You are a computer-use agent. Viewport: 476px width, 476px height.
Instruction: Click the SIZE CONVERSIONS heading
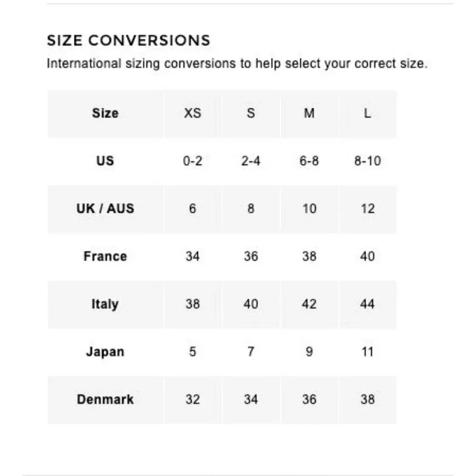[x=129, y=40]
